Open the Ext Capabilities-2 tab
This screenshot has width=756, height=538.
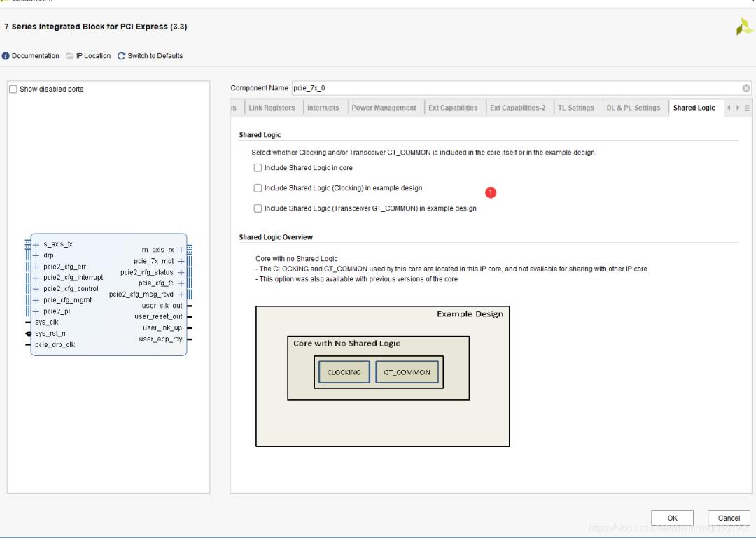point(518,108)
